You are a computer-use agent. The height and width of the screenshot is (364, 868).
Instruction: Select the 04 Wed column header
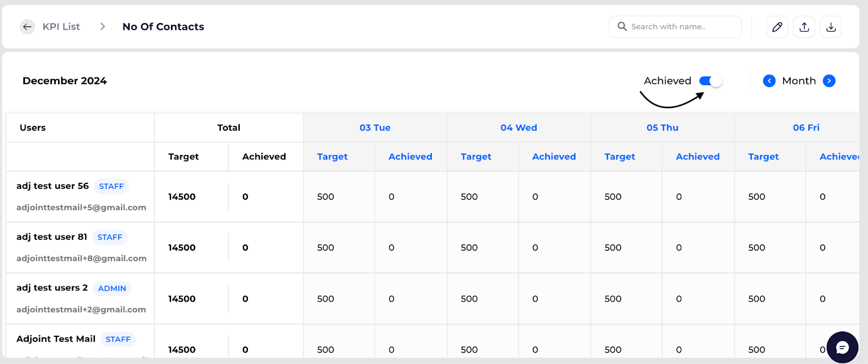point(519,127)
